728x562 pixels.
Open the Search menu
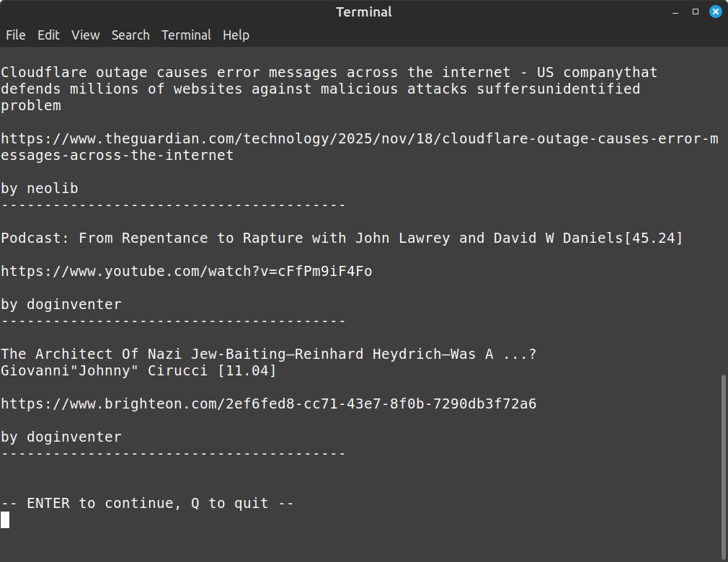point(130,35)
